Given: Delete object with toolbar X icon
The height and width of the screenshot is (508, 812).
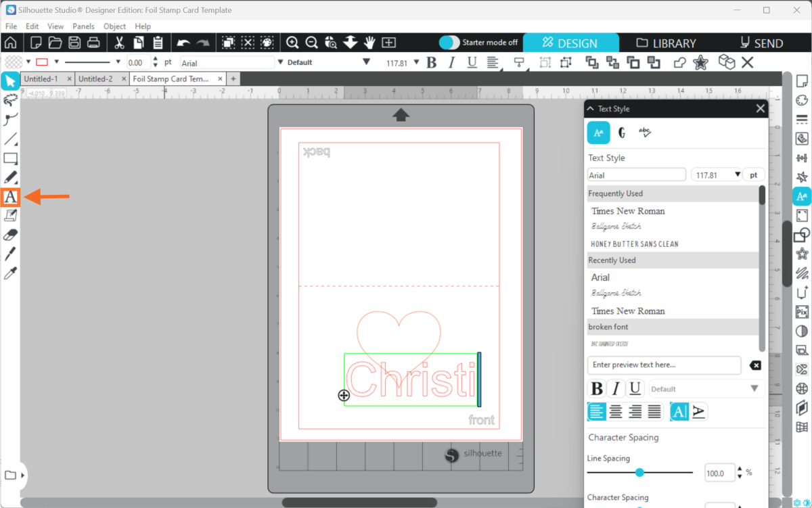Looking at the screenshot, I should [748, 62].
